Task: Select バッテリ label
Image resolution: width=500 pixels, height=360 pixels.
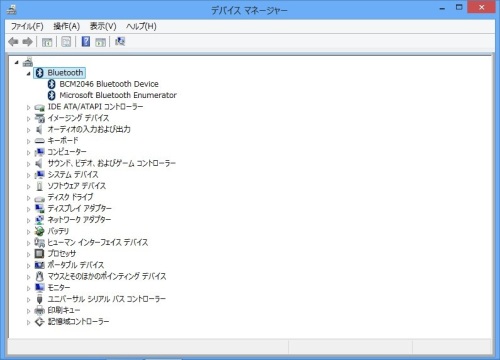Action: [58, 231]
